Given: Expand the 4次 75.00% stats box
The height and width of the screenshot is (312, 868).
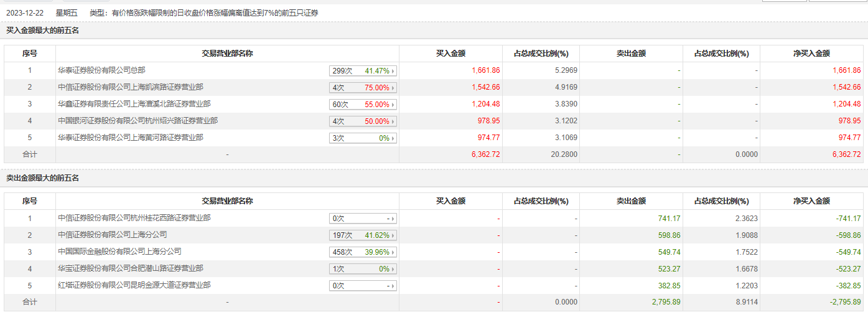Looking at the screenshot, I should tap(363, 88).
